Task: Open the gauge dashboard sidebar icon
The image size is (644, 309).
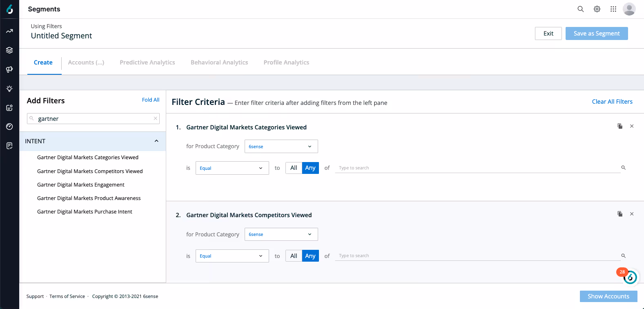Action: pos(9,127)
